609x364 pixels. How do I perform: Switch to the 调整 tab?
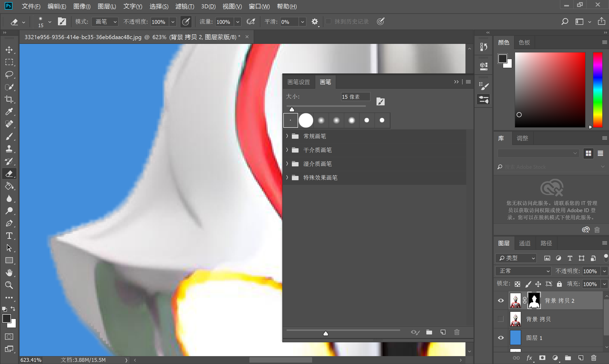point(522,138)
